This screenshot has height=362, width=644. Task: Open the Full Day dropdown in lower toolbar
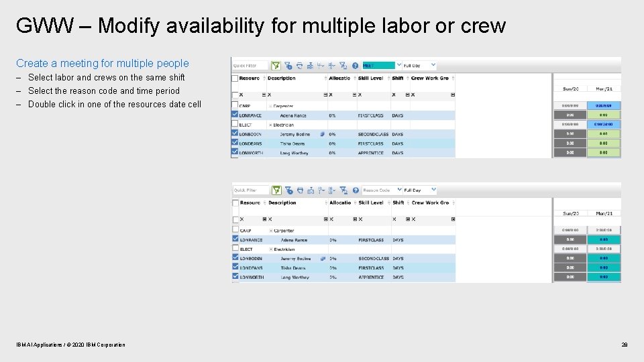(434, 190)
